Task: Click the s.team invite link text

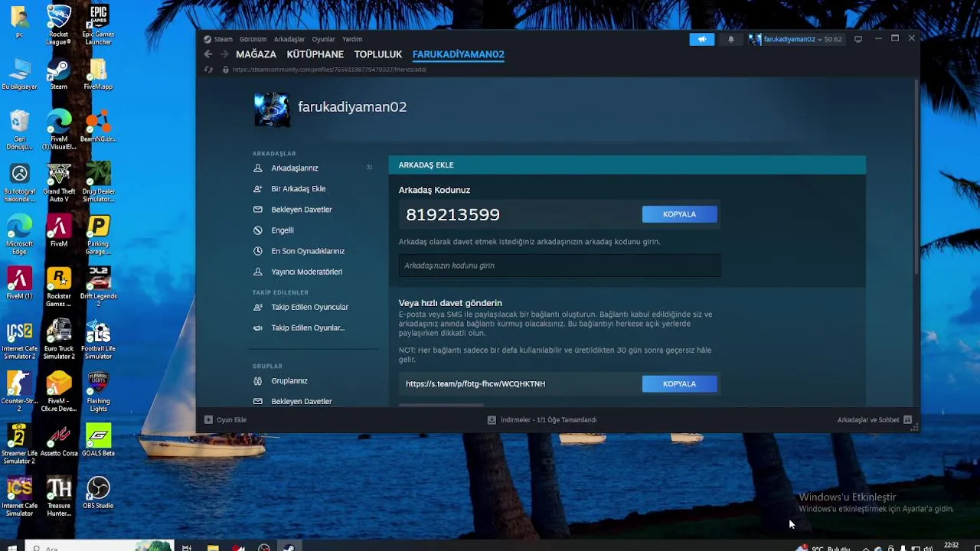Action: pos(475,383)
